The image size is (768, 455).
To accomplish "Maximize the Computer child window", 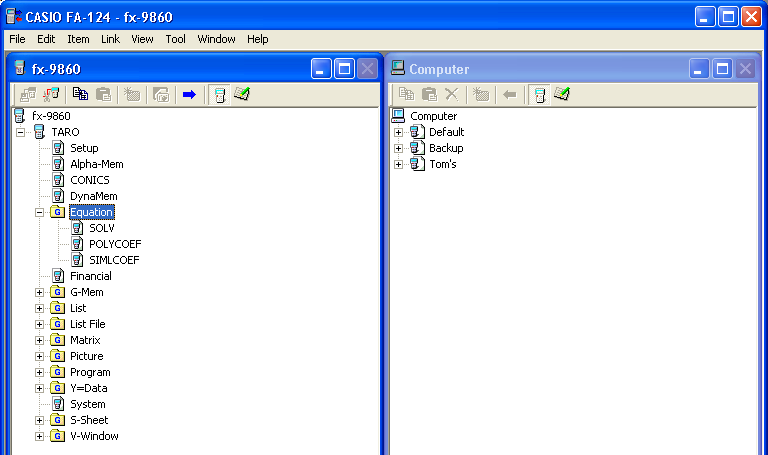I will point(722,69).
